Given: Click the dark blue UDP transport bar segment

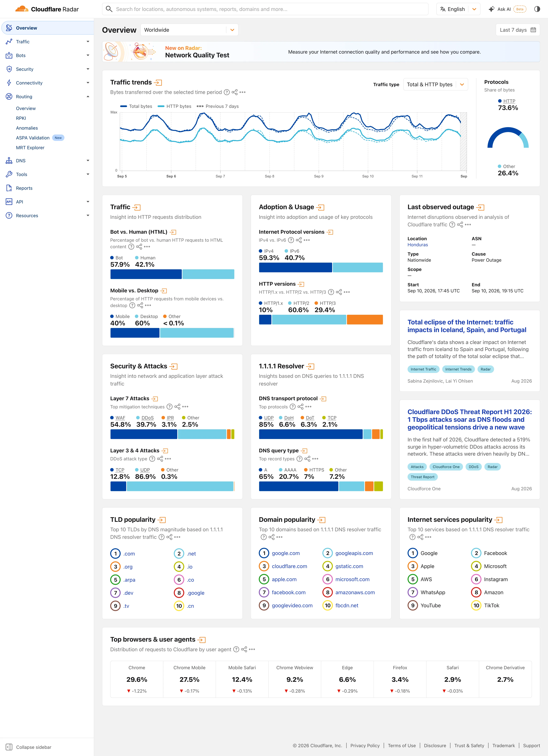Looking at the screenshot, I should [311, 434].
